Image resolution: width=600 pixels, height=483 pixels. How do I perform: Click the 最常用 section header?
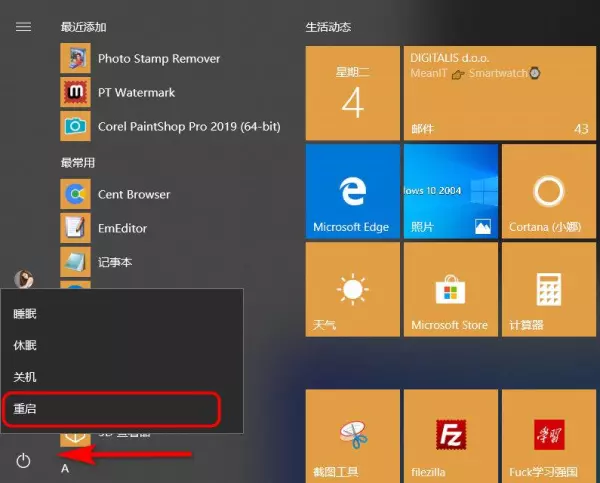tap(78, 163)
